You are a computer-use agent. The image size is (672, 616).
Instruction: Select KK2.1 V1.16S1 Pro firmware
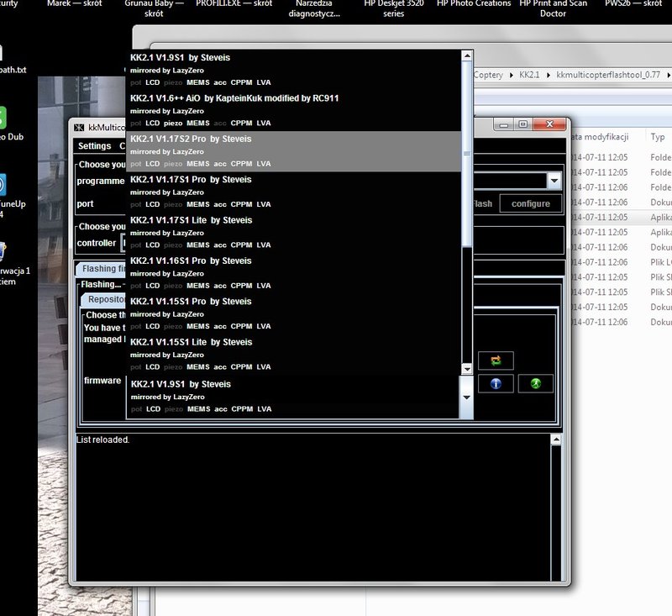[293, 273]
